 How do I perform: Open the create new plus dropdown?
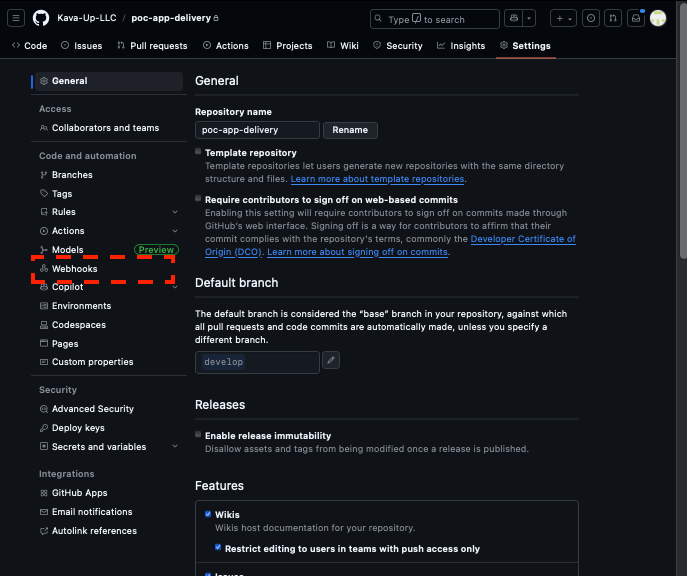click(564, 18)
